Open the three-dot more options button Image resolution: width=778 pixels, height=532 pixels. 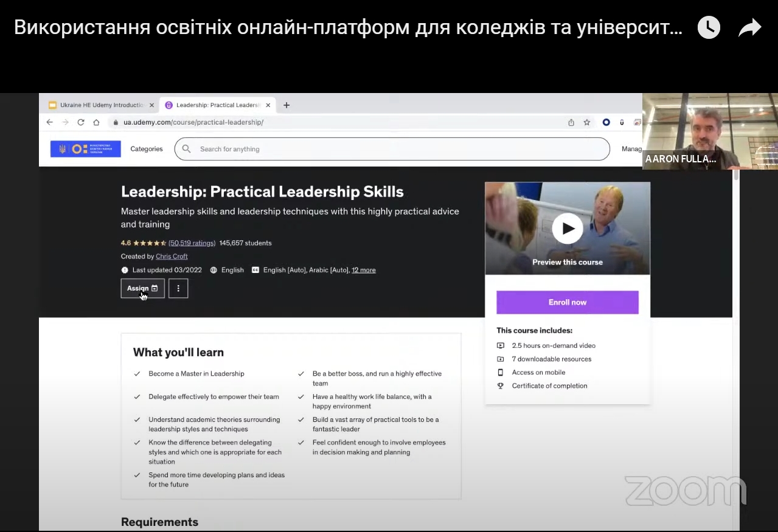coord(178,288)
